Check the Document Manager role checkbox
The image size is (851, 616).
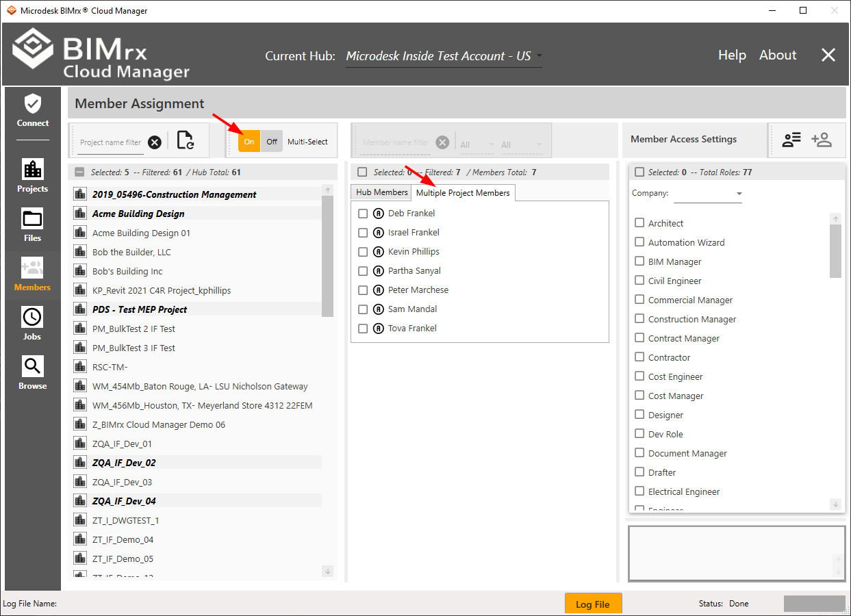(x=639, y=453)
